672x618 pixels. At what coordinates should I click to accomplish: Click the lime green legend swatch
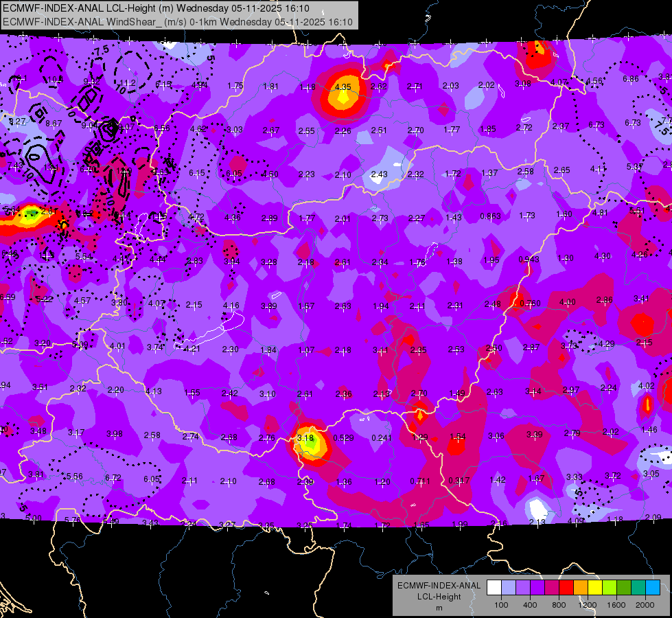click(x=610, y=588)
